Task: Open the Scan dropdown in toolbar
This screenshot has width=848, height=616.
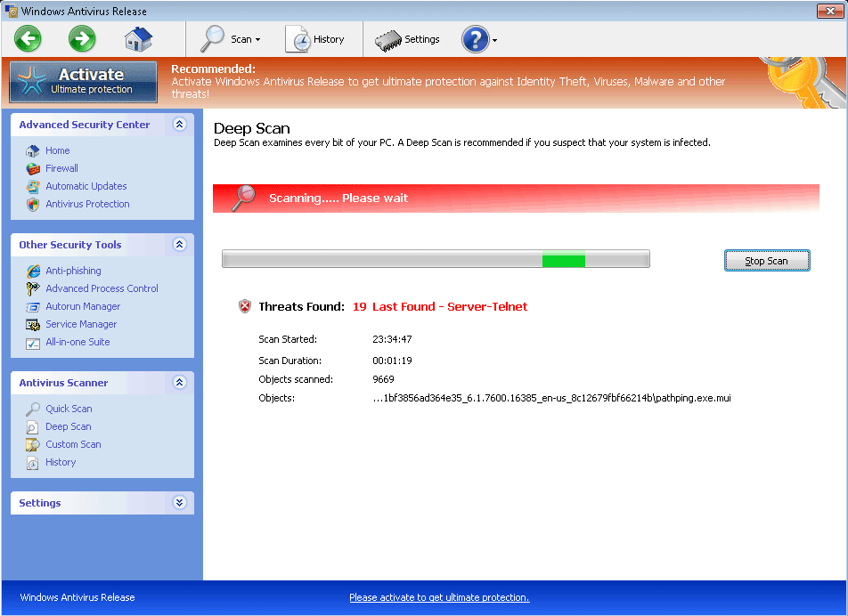Action: pyautogui.click(x=230, y=39)
